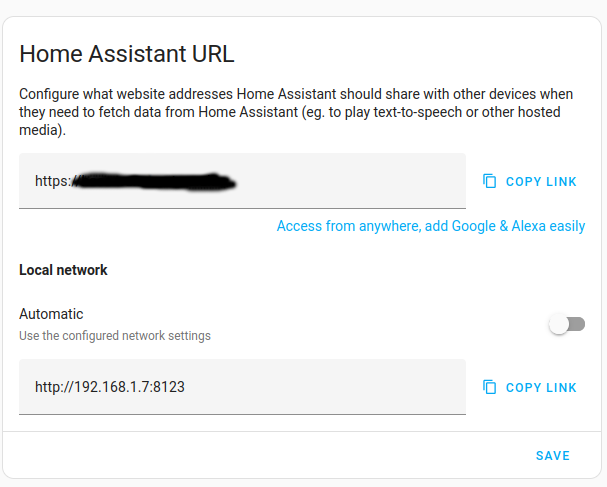
Task: Click the 'https:' prefix text in the URL field
Action: [x=53, y=181]
